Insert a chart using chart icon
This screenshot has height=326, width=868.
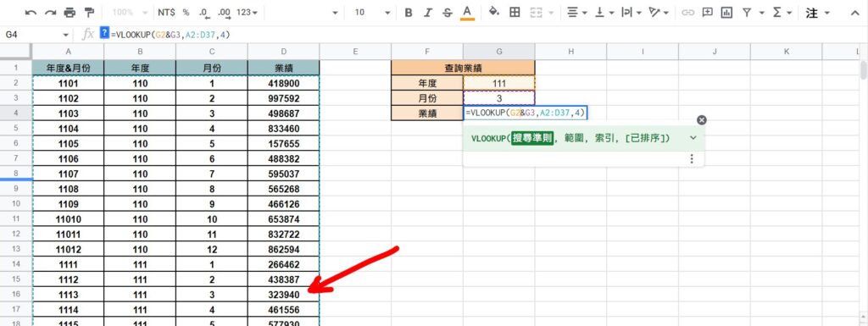click(x=726, y=12)
